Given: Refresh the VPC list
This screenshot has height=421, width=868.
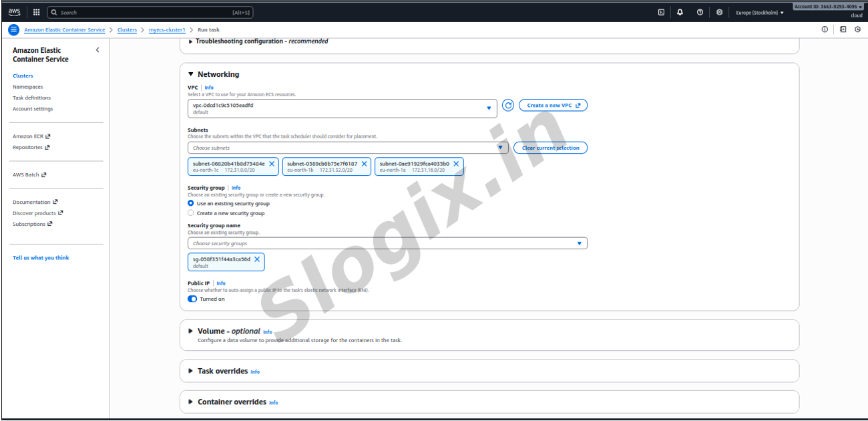Looking at the screenshot, I should [x=508, y=106].
